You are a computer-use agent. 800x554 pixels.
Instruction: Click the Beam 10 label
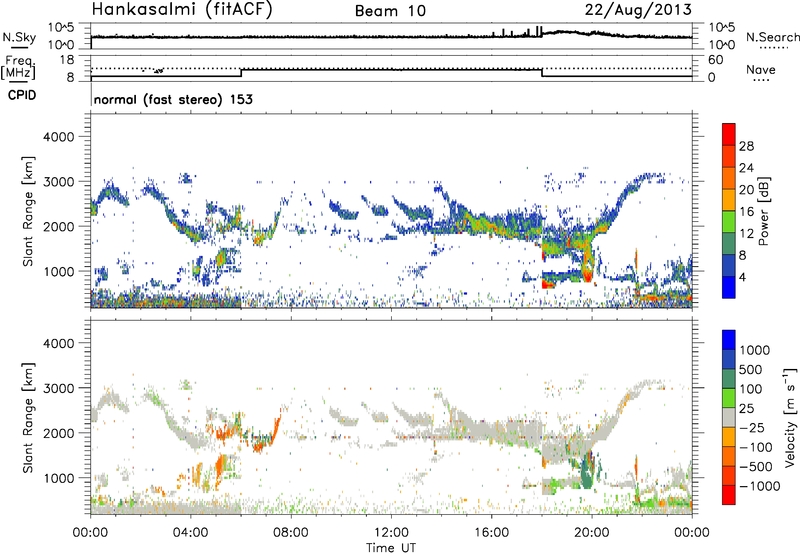point(390,11)
